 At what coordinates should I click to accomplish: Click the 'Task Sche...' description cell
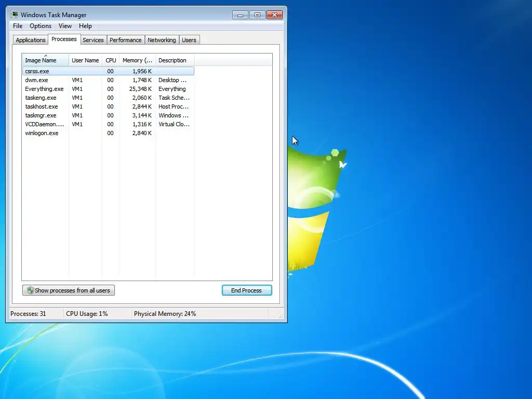[x=174, y=98]
